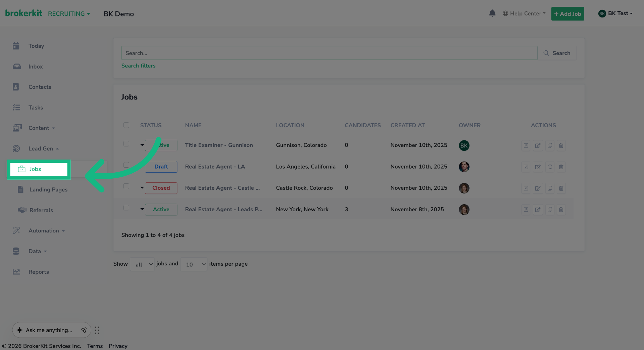Click the notifications bell icon
This screenshot has width=644, height=350.
(492, 13)
